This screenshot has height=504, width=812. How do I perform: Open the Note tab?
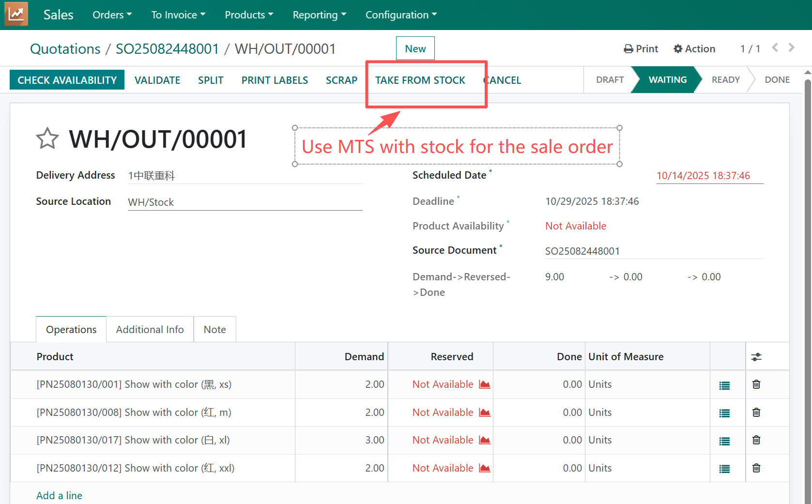(x=214, y=330)
